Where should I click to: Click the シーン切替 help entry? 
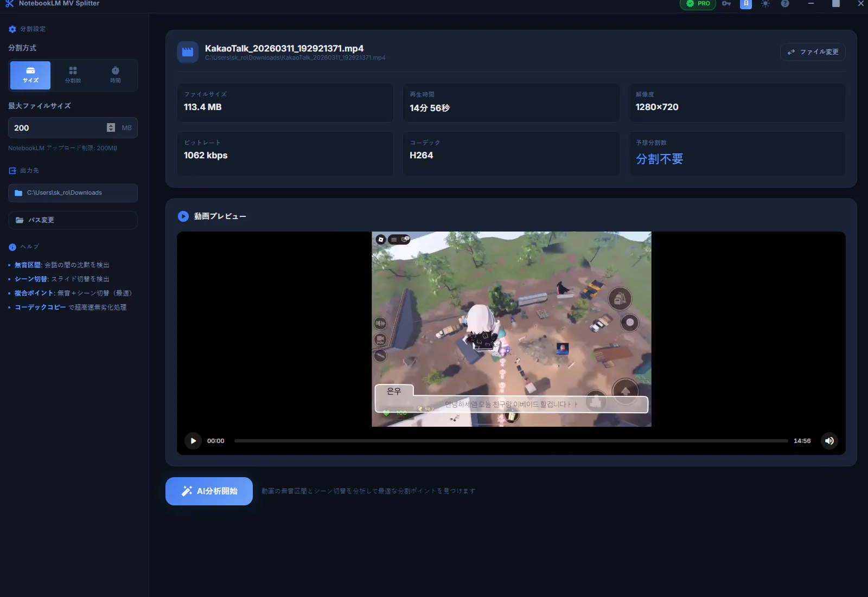[x=62, y=279]
